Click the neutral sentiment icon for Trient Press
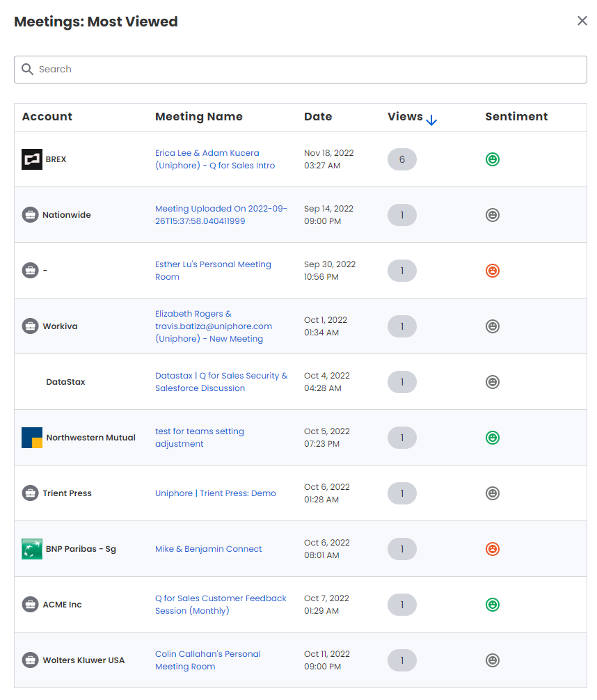This screenshot has width=597, height=700. (x=493, y=493)
